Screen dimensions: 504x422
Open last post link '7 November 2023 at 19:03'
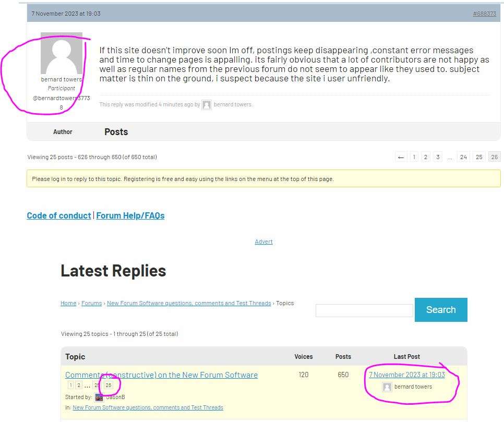click(x=407, y=375)
